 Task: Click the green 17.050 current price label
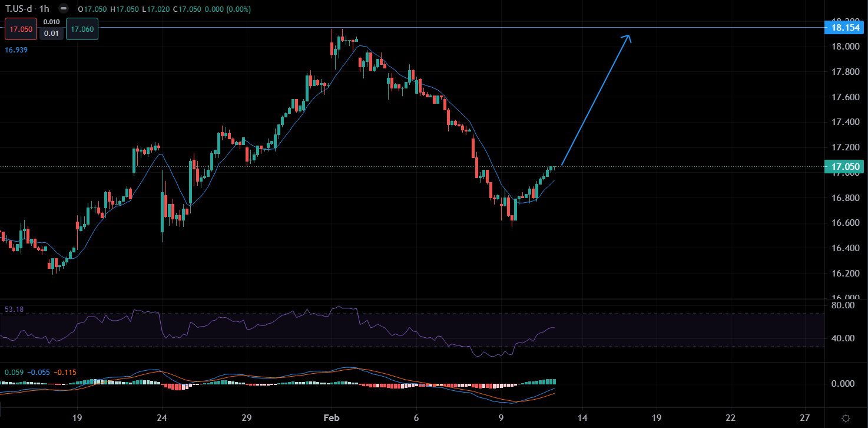pyautogui.click(x=846, y=167)
